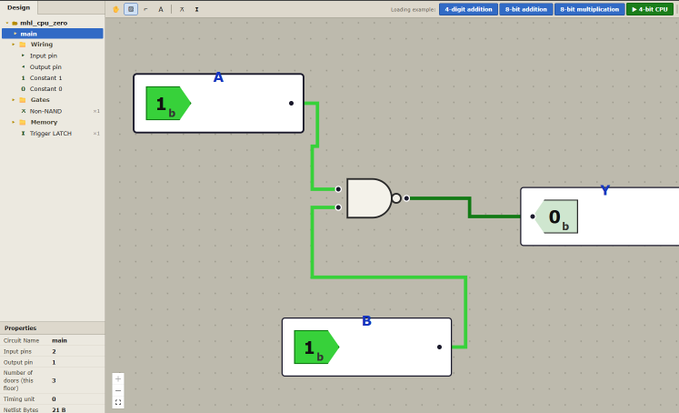This screenshot has width=679, height=413.
Task: Click label Y on canvas
Action: tap(605, 190)
